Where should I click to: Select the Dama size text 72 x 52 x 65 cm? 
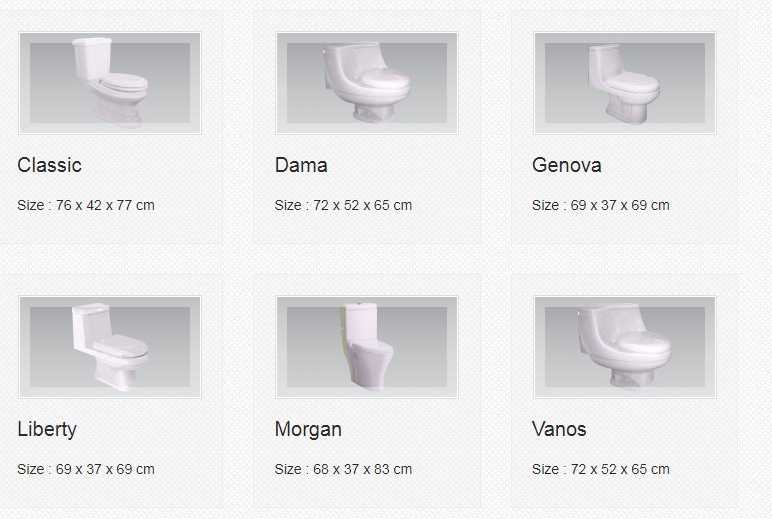[362, 205]
